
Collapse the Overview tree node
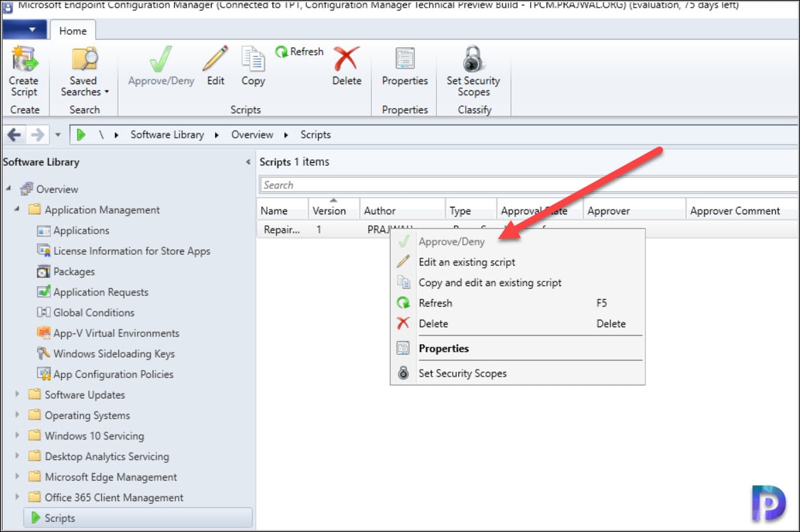9,189
